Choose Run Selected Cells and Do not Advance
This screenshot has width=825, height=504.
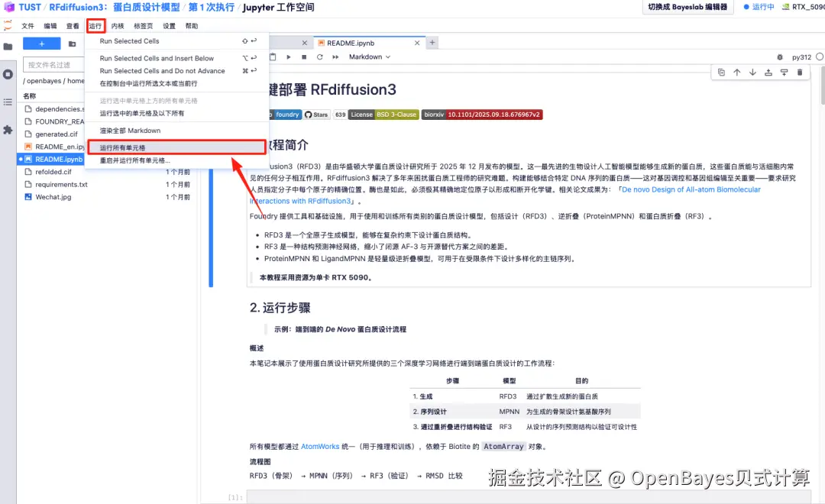tap(176, 71)
